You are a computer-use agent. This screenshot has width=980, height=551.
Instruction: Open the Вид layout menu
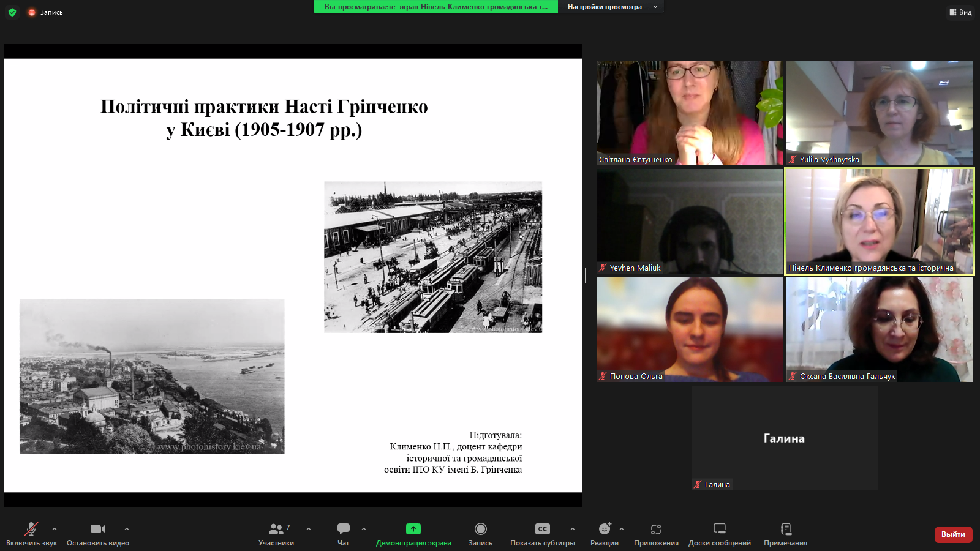(960, 12)
